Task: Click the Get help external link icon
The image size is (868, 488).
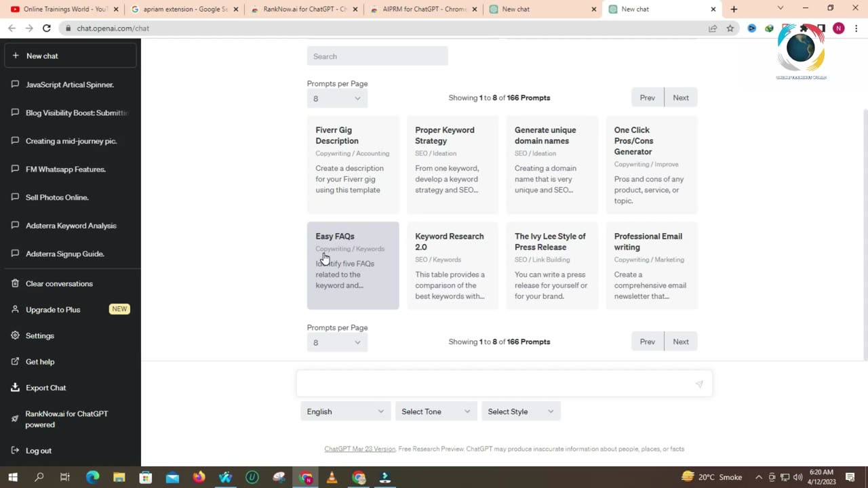Action: click(15, 361)
